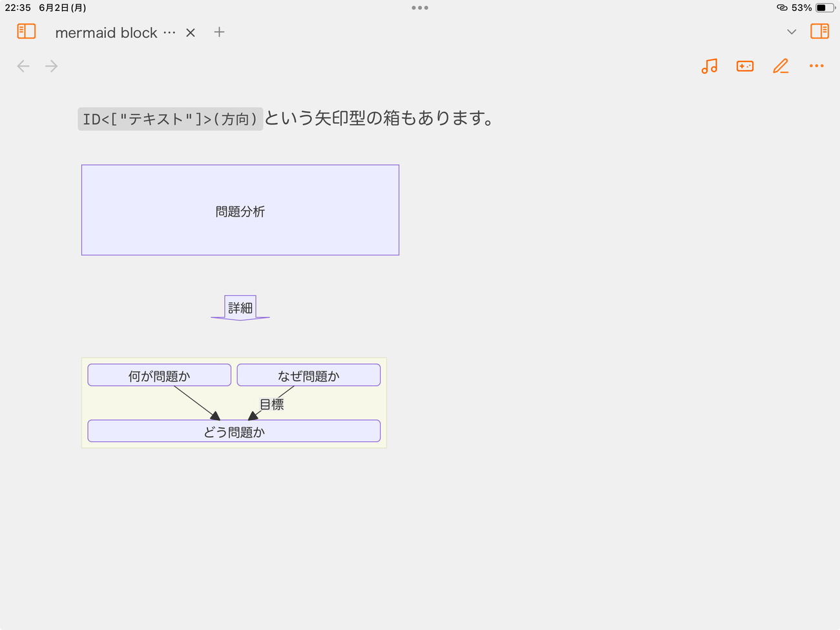Click the 何が問題か node
Viewport: 840px width, 630px height.
click(x=160, y=375)
